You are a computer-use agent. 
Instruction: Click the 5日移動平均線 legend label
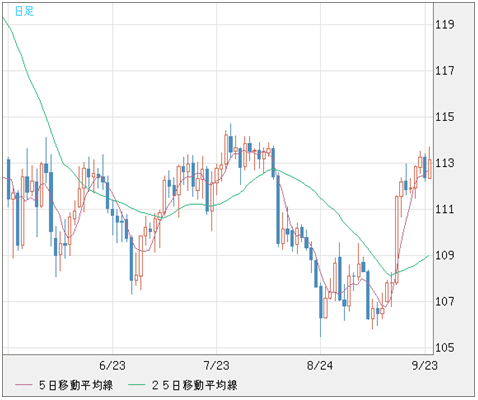[76, 385]
